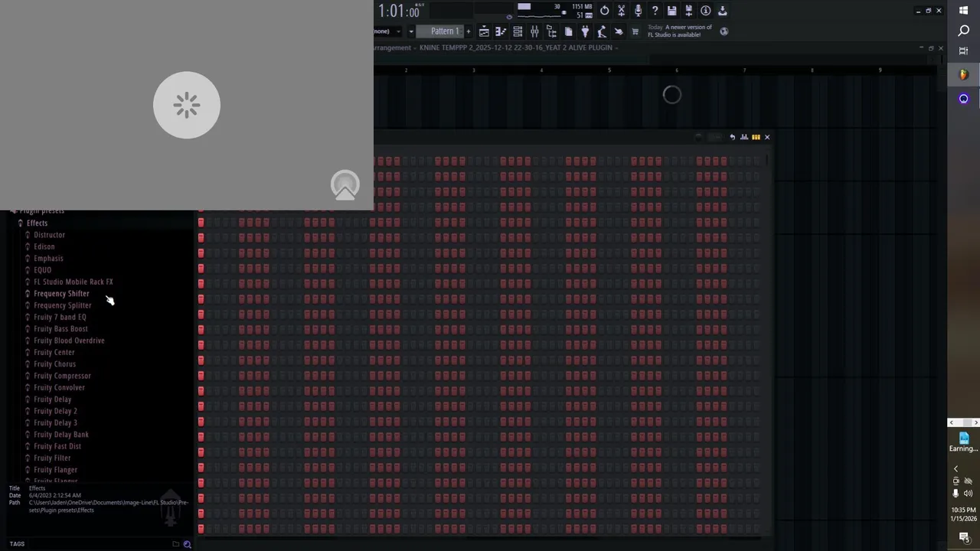
Task: Click the globe news icon
Action: click(724, 31)
